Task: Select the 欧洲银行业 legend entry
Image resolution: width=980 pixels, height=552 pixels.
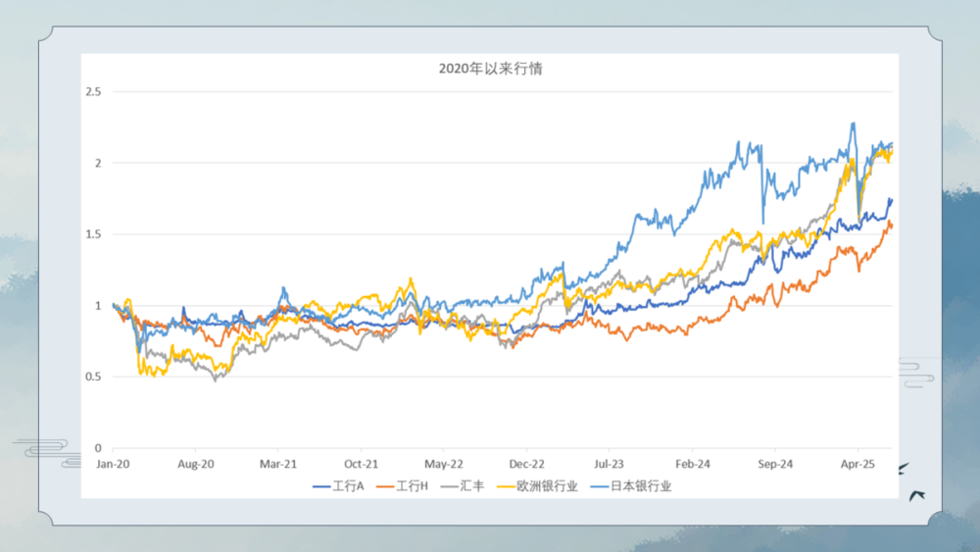Action: [x=546, y=486]
